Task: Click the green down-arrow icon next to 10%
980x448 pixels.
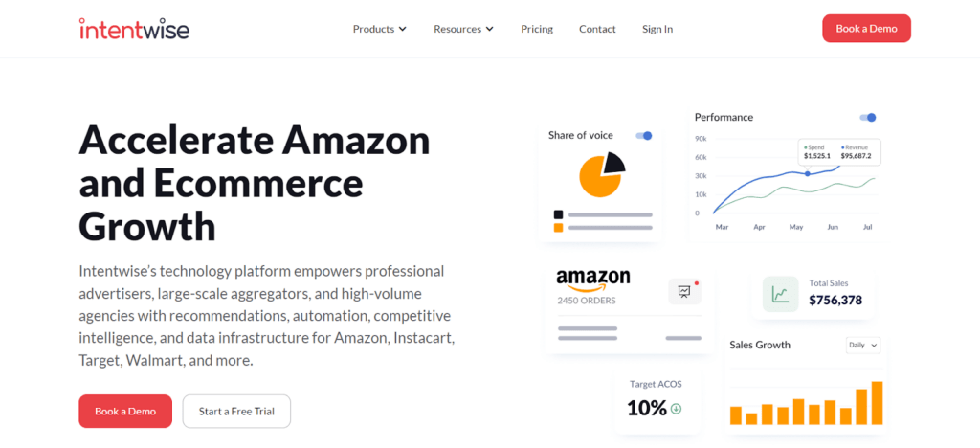Action: pyautogui.click(x=676, y=409)
